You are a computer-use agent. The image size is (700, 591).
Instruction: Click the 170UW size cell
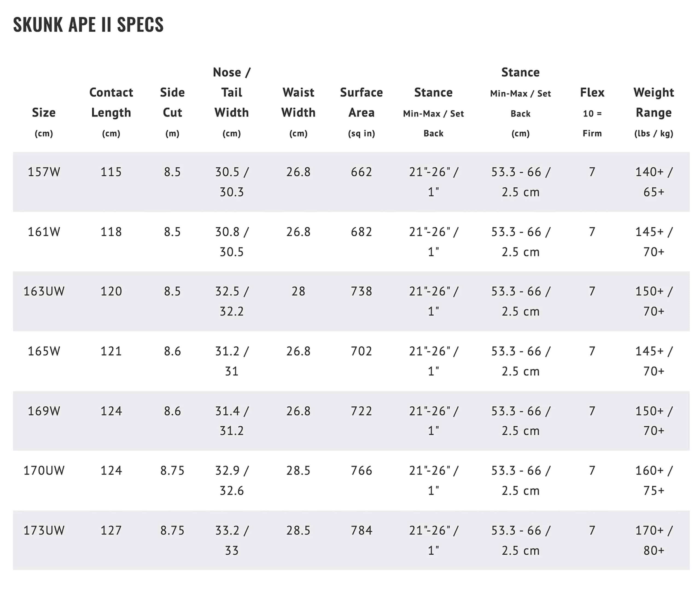point(44,470)
